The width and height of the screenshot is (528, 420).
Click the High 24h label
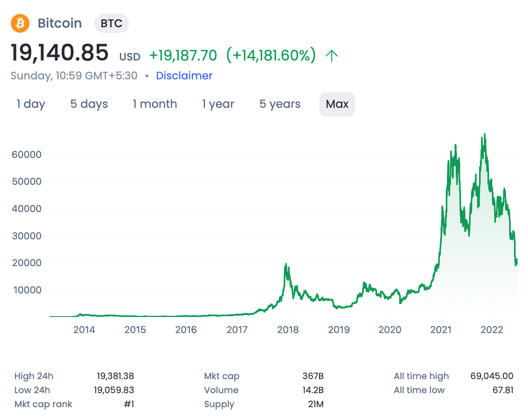pyautogui.click(x=34, y=376)
